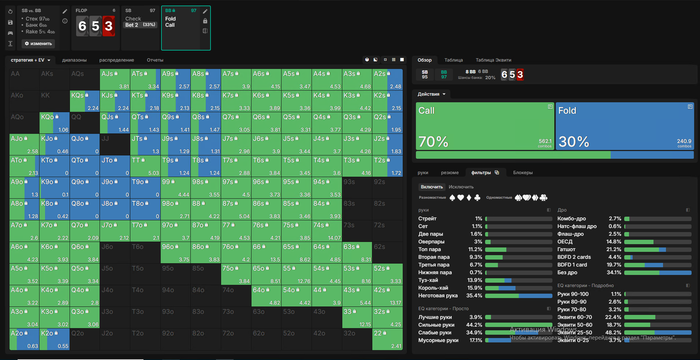Click the pie-chart view icon above the matrix
Screen dimensions: 700x360
pos(367,59)
